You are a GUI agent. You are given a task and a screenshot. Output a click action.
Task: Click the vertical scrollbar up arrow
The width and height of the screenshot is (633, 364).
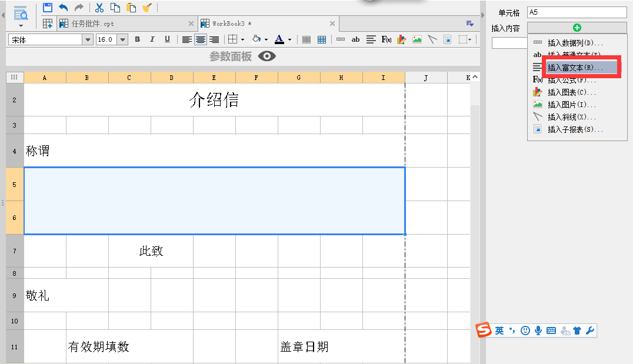(475, 76)
